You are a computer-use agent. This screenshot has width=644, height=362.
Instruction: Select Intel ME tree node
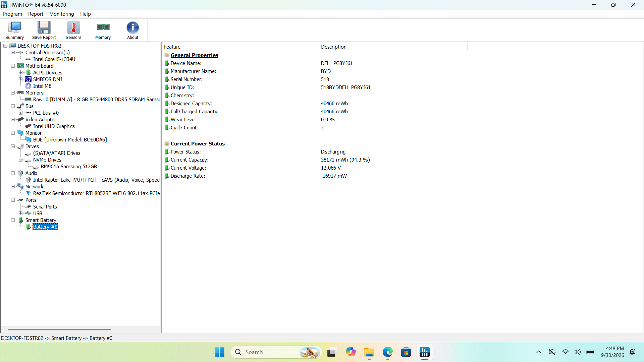(42, 86)
